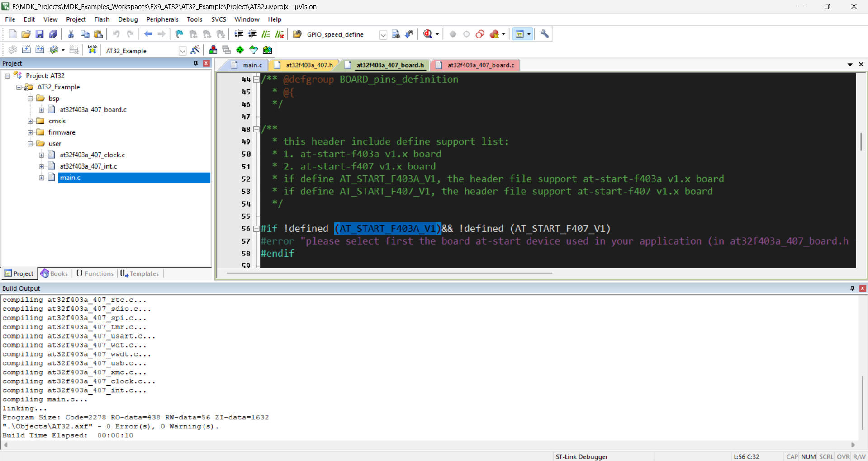Open the Peripherals menu
This screenshot has width=868, height=461.
(x=162, y=19)
